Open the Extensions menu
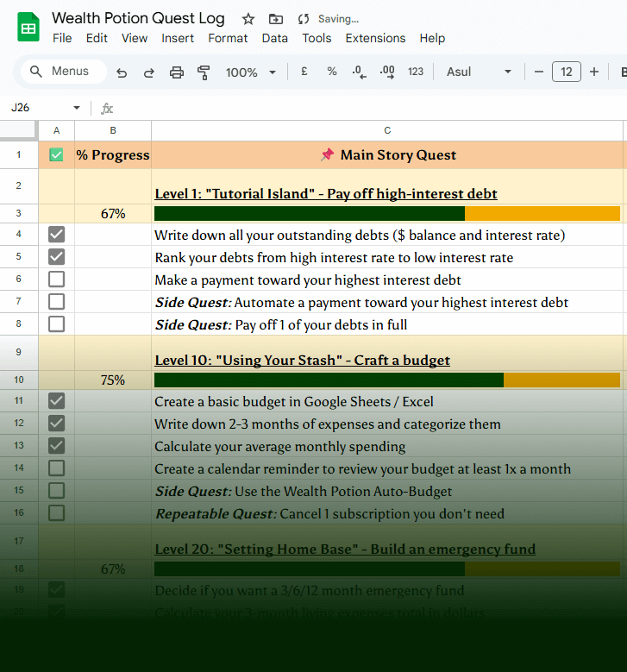Image resolution: width=627 pixels, height=672 pixels. point(375,38)
